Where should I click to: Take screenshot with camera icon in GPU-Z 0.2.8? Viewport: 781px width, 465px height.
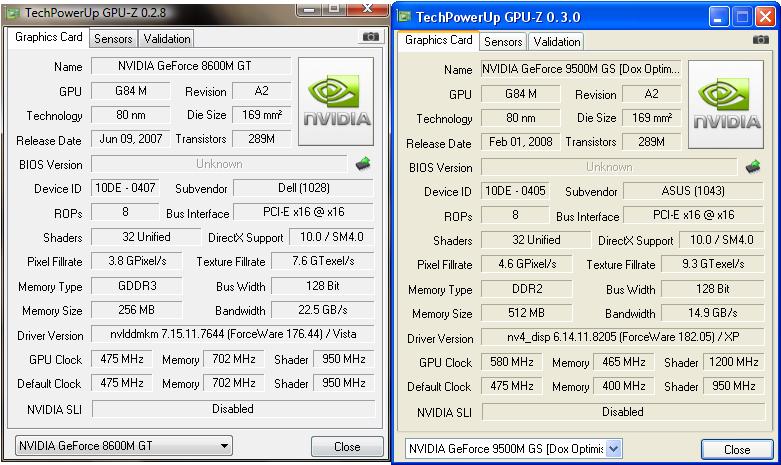(x=370, y=36)
